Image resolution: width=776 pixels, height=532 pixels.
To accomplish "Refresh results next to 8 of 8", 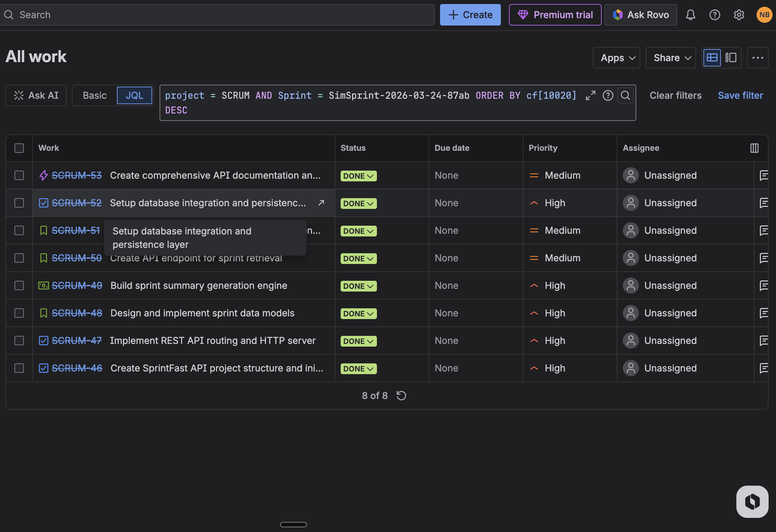I will click(401, 396).
